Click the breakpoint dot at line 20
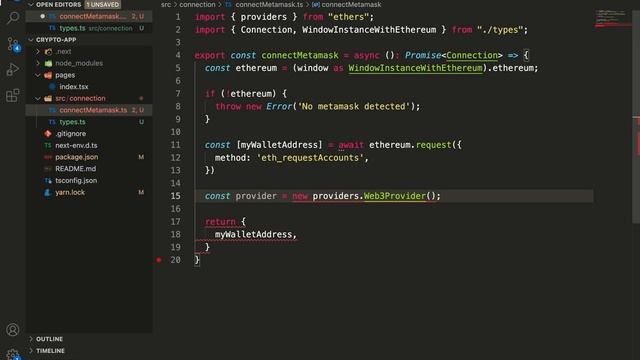This screenshot has width=640, height=360. point(159,260)
